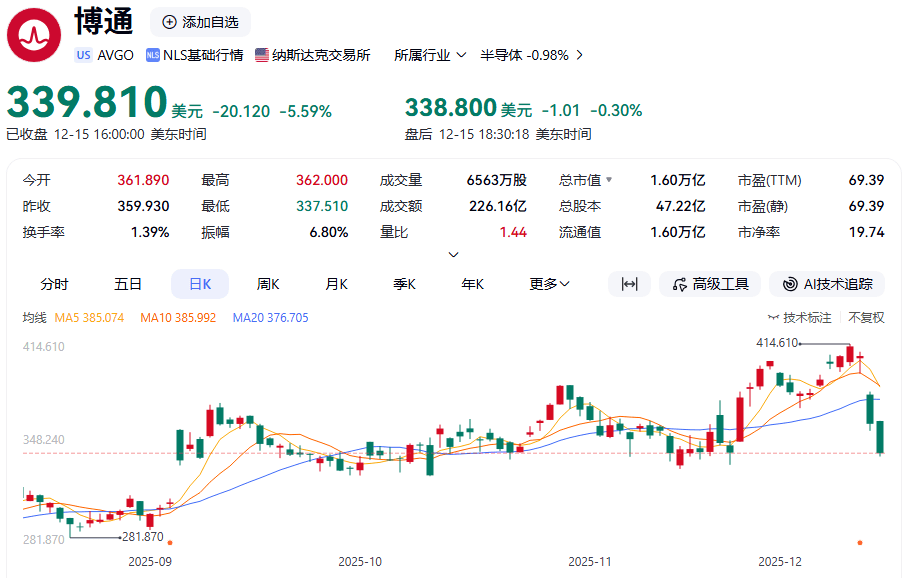909x578 pixels.
Task: Select the 分时 intraday tab
Action: (x=55, y=284)
